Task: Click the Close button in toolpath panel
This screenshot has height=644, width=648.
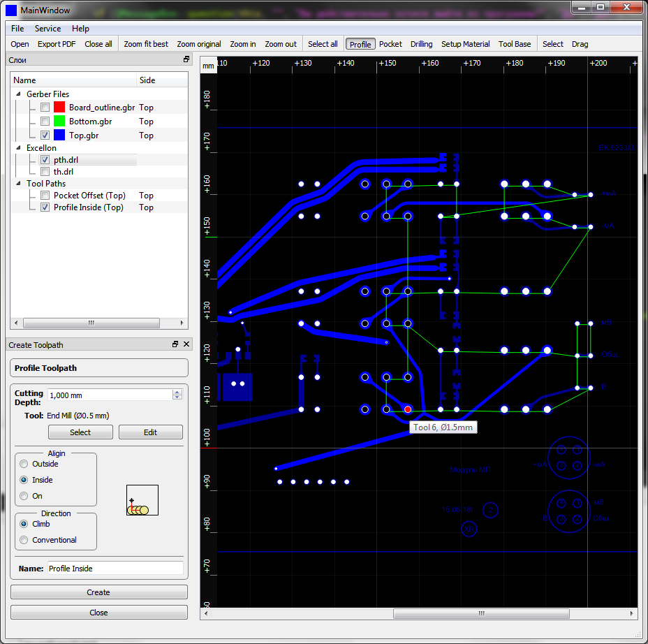Action: 98,612
